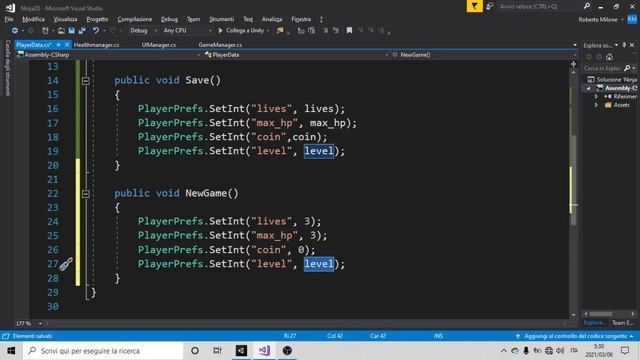
Task: Click the Cortana circle icon in taskbar
Action: click(x=195, y=351)
